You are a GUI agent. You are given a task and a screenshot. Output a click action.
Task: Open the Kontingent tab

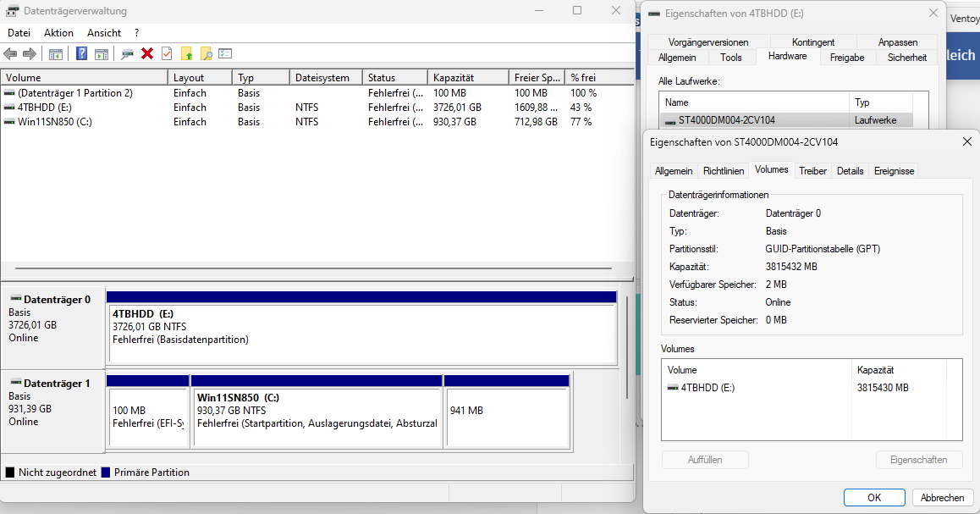click(x=812, y=41)
